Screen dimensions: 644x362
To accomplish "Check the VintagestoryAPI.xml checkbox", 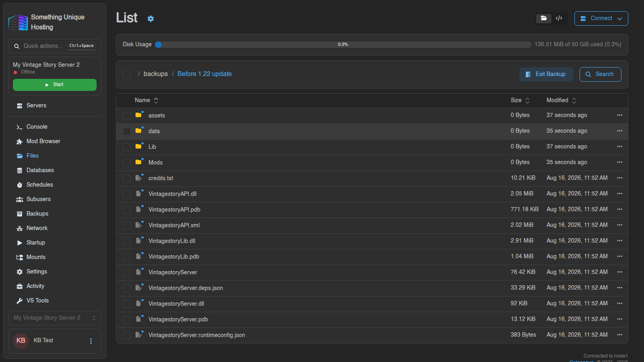I will click(127, 226).
